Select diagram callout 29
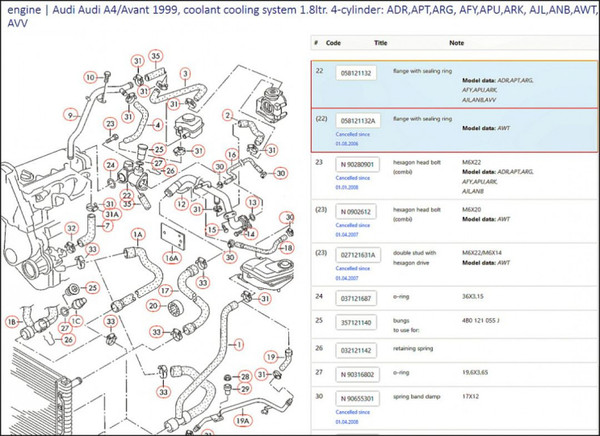The image size is (600, 436). pos(245,389)
